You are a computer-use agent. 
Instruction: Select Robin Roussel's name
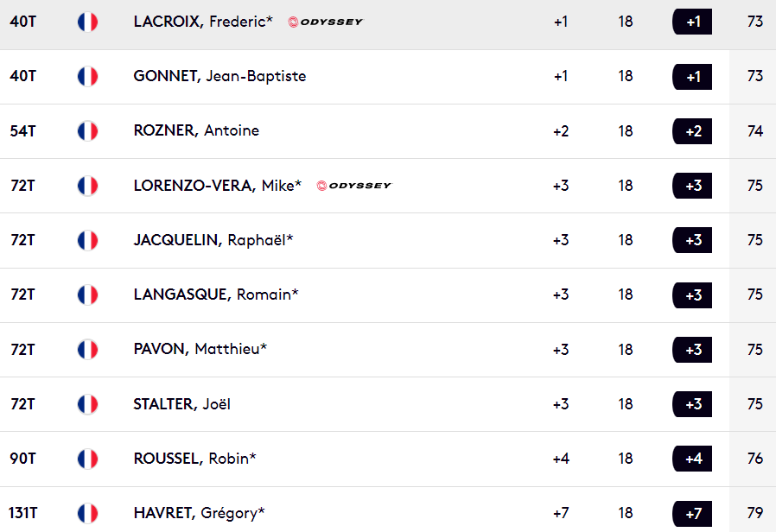click(195, 459)
